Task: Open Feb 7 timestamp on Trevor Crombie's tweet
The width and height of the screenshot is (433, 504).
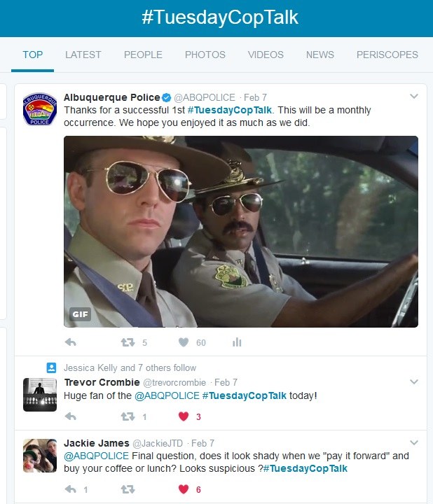Action: tap(226, 382)
